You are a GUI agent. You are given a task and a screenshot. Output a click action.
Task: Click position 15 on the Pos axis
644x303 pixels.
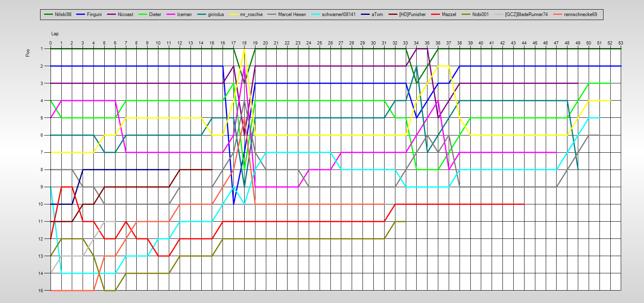point(41,291)
